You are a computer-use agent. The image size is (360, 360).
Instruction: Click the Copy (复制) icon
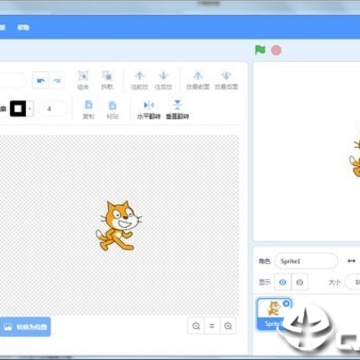point(88,109)
